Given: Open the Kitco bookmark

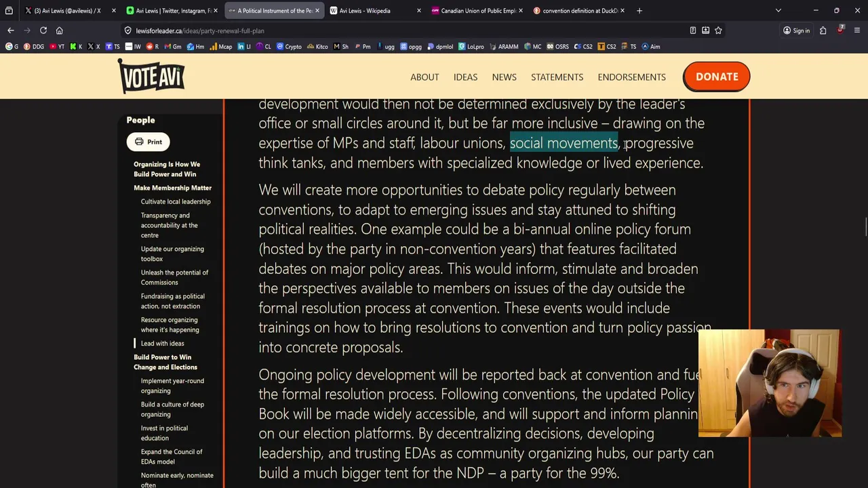Looking at the screenshot, I should [317, 47].
